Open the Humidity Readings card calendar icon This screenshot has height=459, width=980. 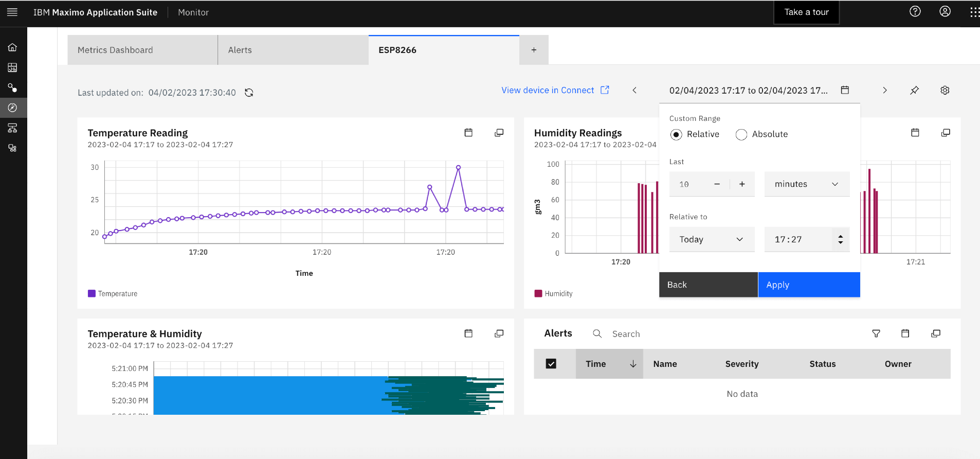pos(915,133)
